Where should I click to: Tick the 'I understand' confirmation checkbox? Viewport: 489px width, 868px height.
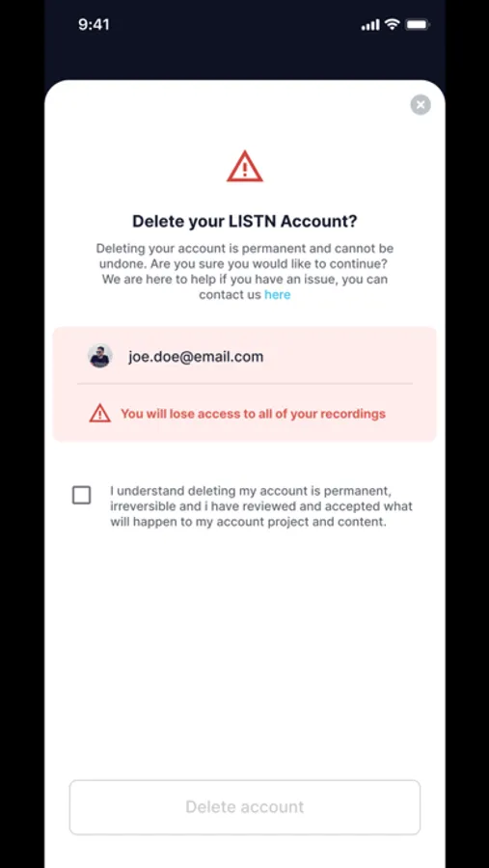point(81,495)
